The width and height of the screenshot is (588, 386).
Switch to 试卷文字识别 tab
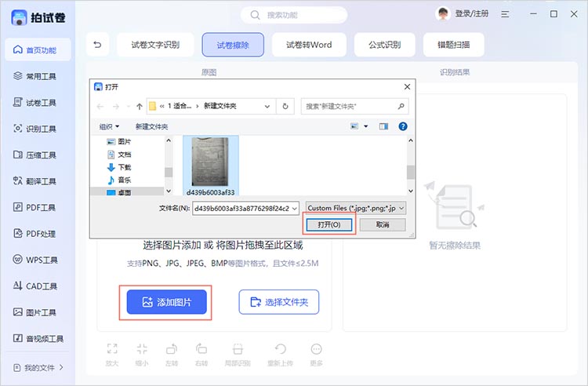[x=155, y=45]
